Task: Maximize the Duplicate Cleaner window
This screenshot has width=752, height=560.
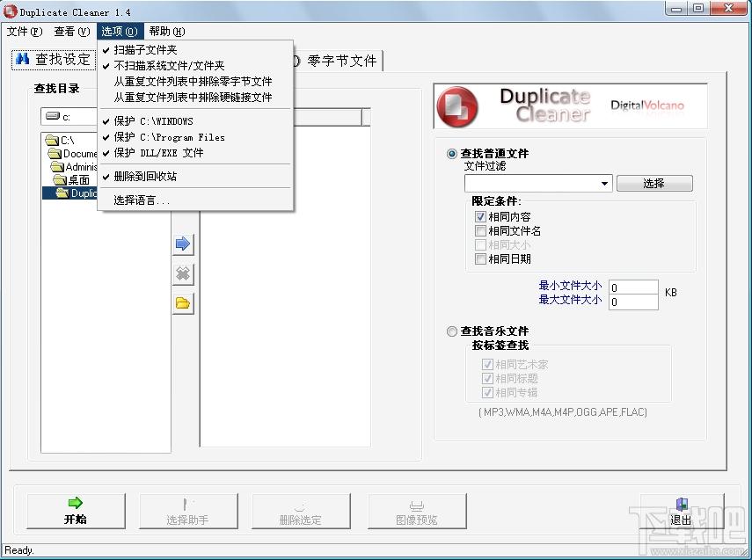Action: tap(698, 8)
